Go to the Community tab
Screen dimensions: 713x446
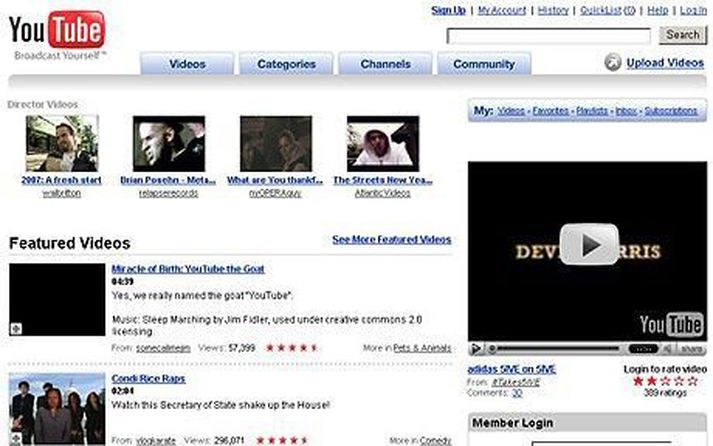(x=484, y=64)
